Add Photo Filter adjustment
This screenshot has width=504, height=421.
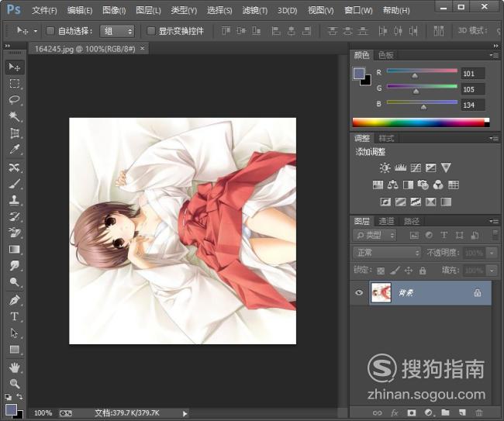[x=423, y=185]
